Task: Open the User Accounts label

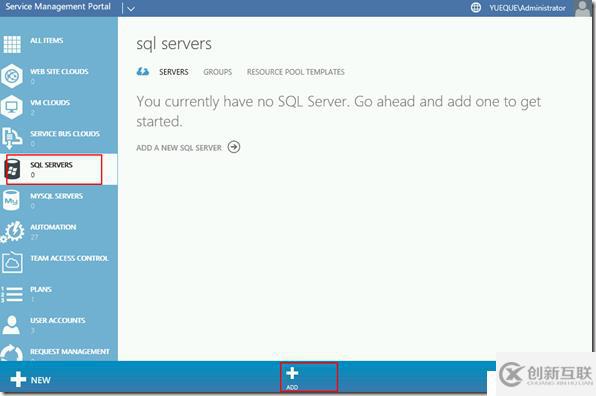Action: [x=58, y=321]
